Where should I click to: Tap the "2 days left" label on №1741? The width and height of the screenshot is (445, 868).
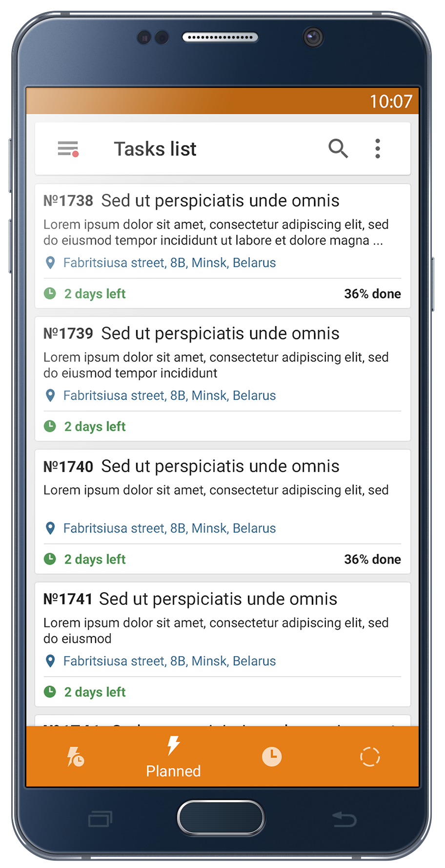pyautogui.click(x=95, y=691)
